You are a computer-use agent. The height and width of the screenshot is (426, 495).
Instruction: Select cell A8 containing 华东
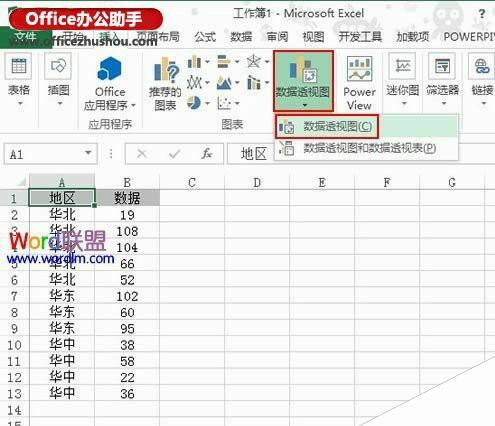[62, 312]
